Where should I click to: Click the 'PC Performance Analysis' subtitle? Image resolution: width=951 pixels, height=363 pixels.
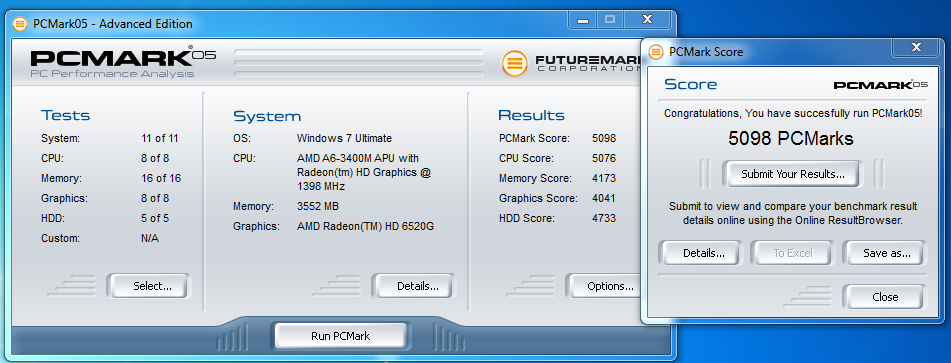pyautogui.click(x=112, y=73)
